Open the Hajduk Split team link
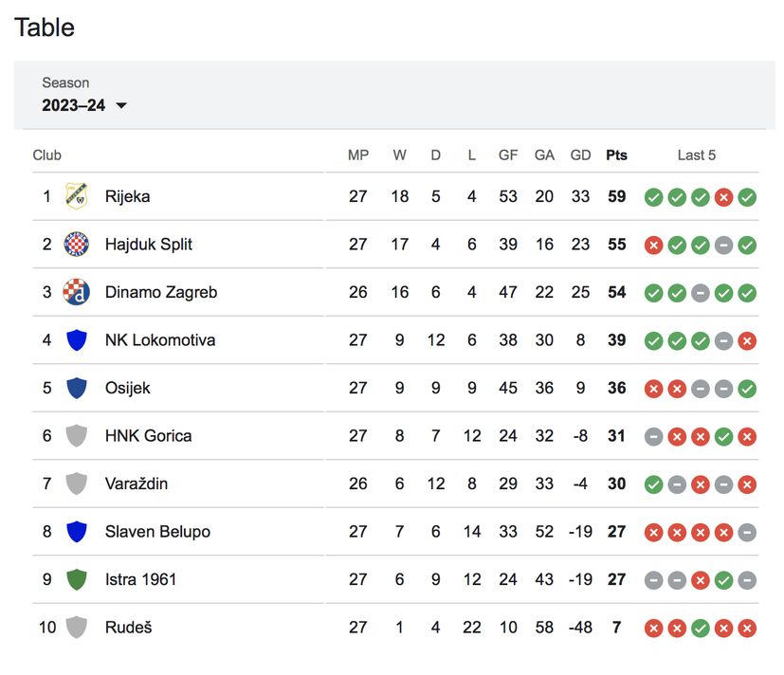The width and height of the screenshot is (784, 675). 149,244
